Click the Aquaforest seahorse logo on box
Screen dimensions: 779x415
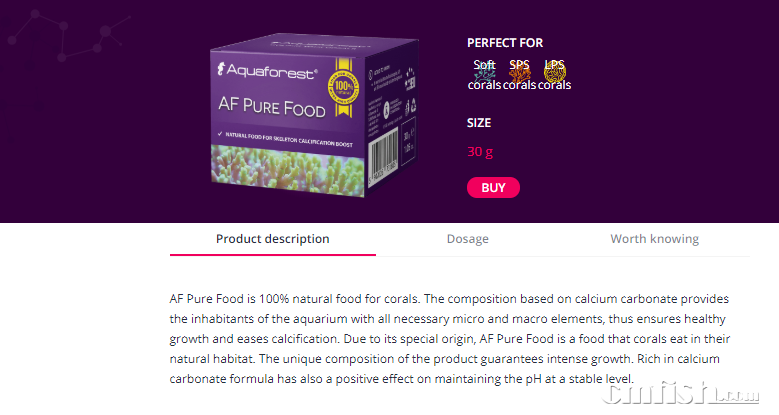[224, 72]
